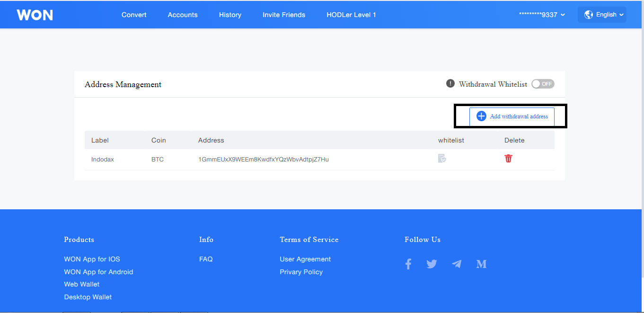The height and width of the screenshot is (313, 644).
Task: Expand the account dropdown ending in 9337
Action: tap(542, 15)
